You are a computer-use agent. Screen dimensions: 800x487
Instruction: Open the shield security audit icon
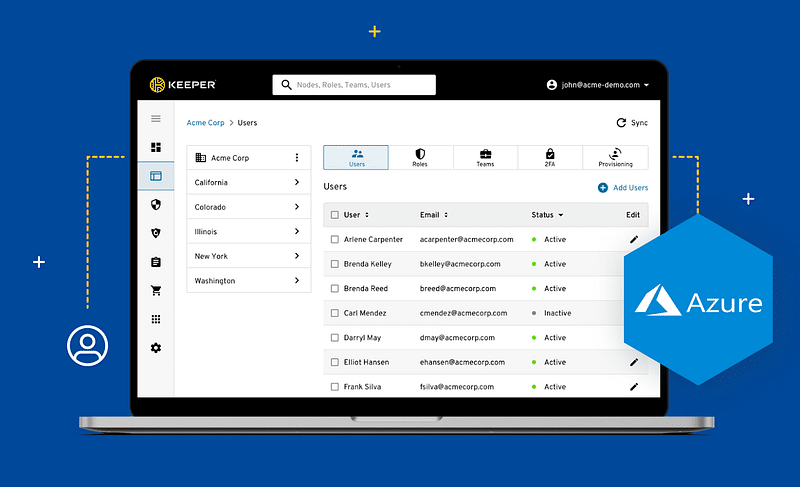click(x=156, y=204)
